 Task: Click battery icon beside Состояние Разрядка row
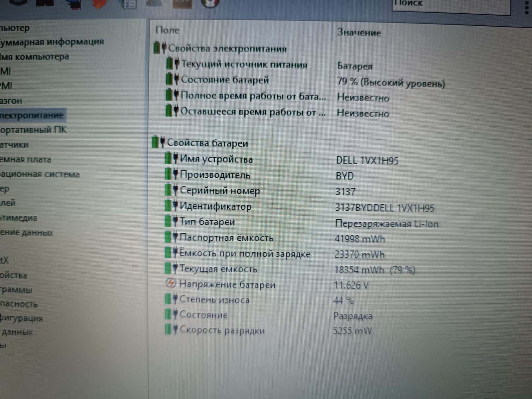coord(172,314)
